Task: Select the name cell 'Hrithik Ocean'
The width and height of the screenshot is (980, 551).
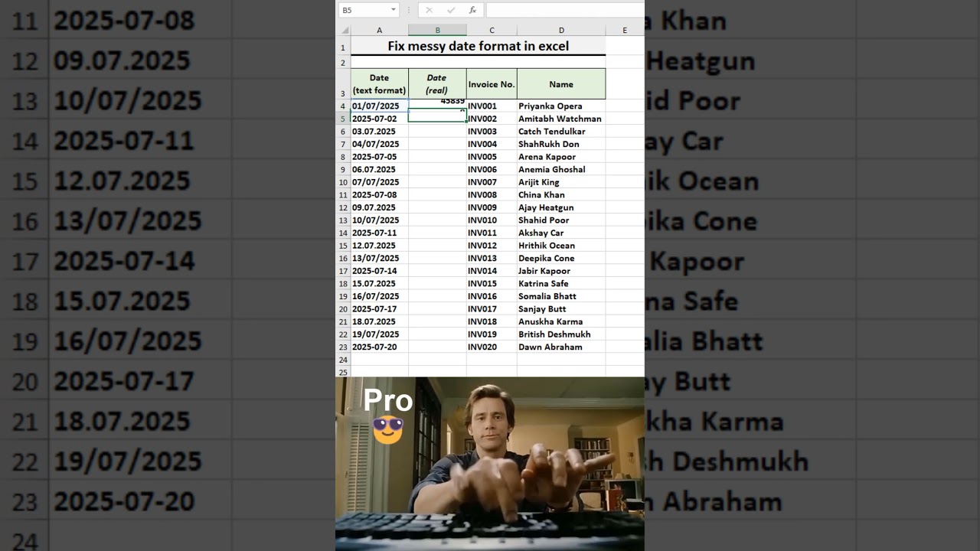Action: tap(561, 246)
